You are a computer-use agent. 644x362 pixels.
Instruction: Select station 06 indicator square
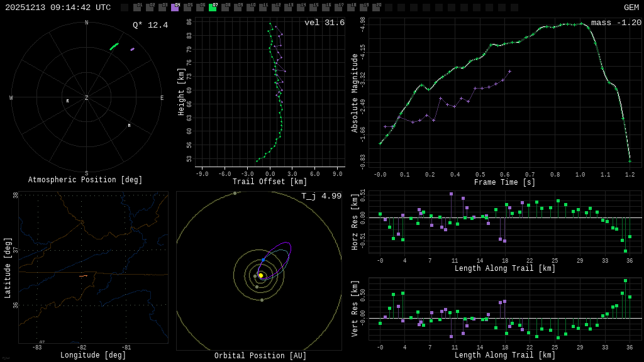click(x=200, y=8)
